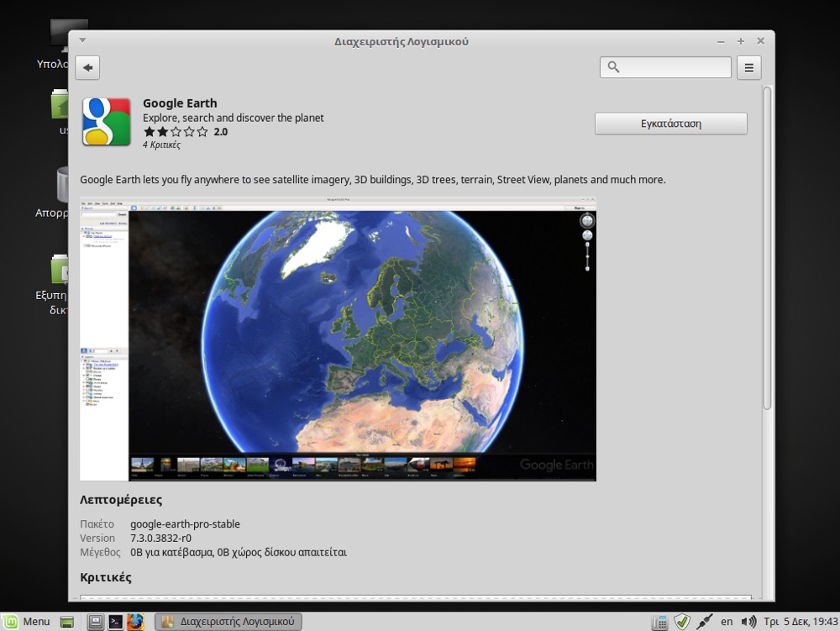Click the Software Manager window title text
This screenshot has height=631, width=840.
pos(402,42)
